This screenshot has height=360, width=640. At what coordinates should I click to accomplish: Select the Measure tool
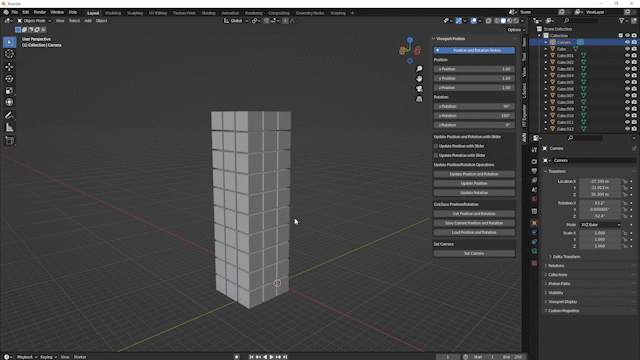coord(9,128)
